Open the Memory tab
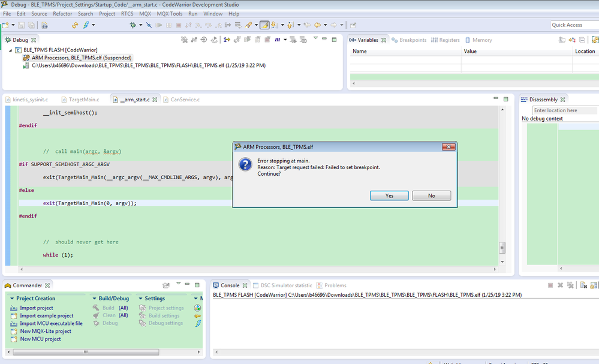This screenshot has height=364, width=599. click(x=478, y=40)
